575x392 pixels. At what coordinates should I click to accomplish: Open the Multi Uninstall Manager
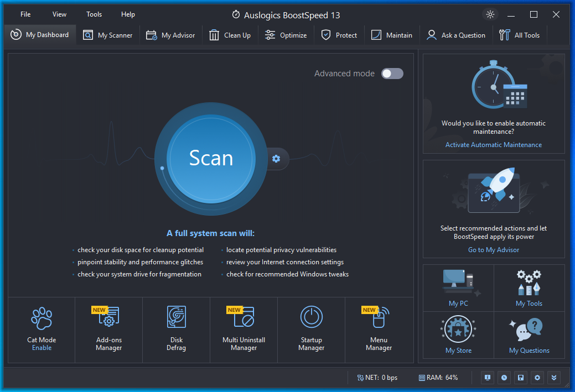click(244, 329)
